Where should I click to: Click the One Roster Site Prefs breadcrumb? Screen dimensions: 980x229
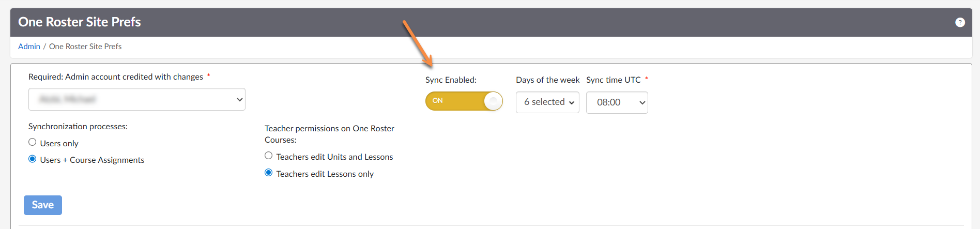85,47
